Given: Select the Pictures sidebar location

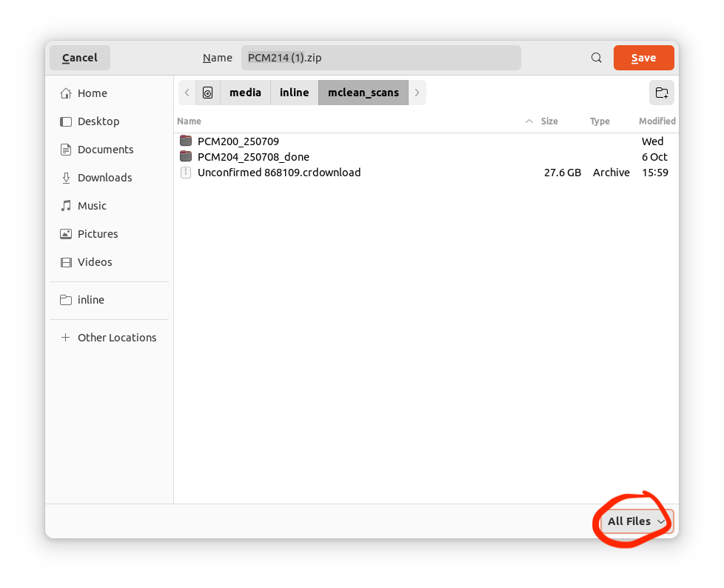Looking at the screenshot, I should pyautogui.click(x=98, y=234).
